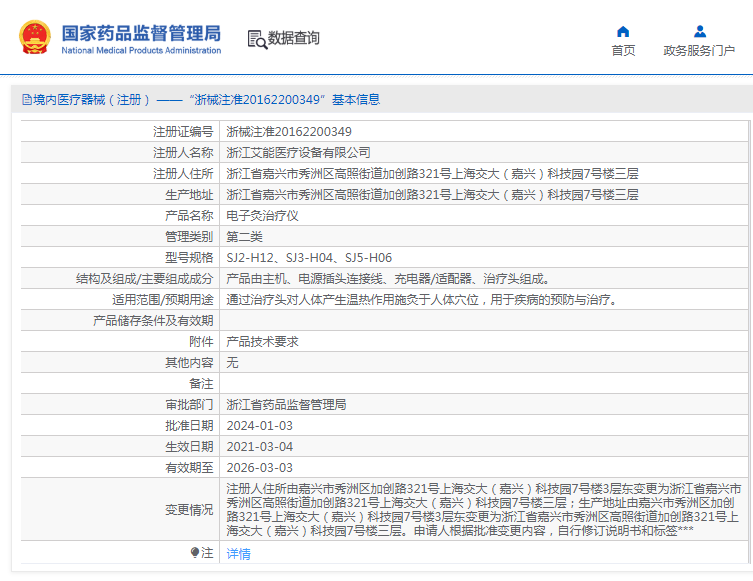Click 管理类别 label

(189, 237)
